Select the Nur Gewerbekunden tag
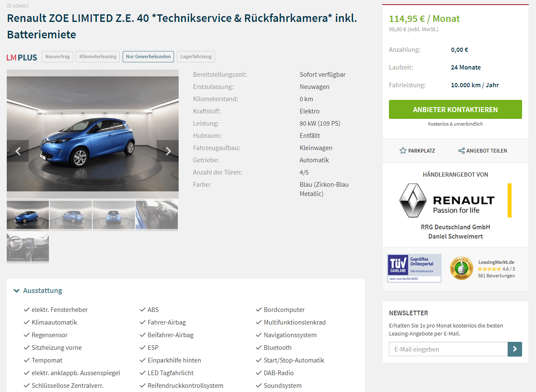Image resolution: width=536 pixels, height=392 pixels. click(148, 56)
